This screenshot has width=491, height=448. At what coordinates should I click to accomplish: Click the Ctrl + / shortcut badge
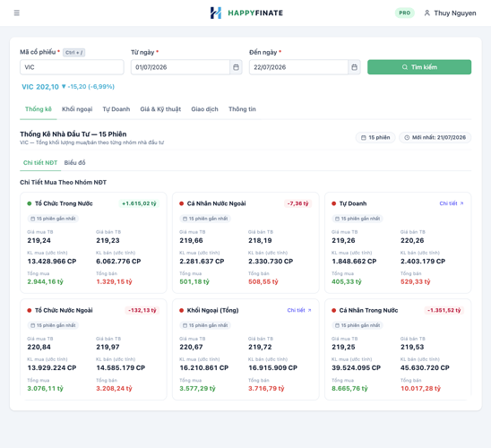73,53
